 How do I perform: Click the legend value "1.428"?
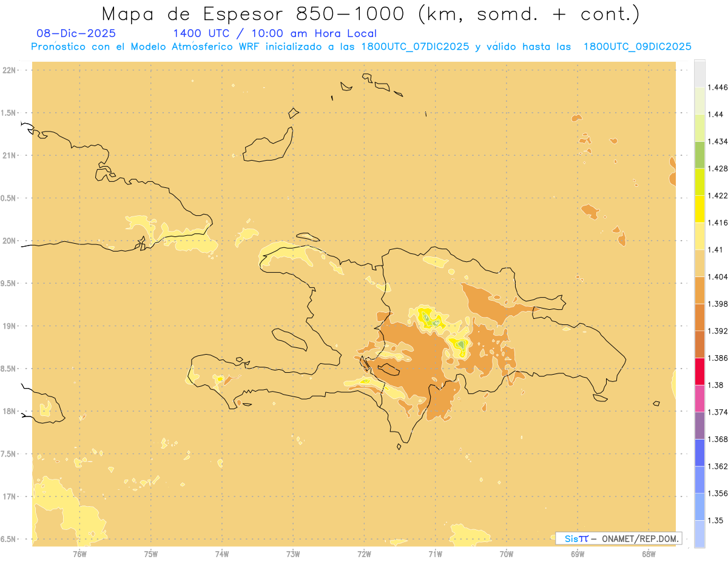pos(717,169)
